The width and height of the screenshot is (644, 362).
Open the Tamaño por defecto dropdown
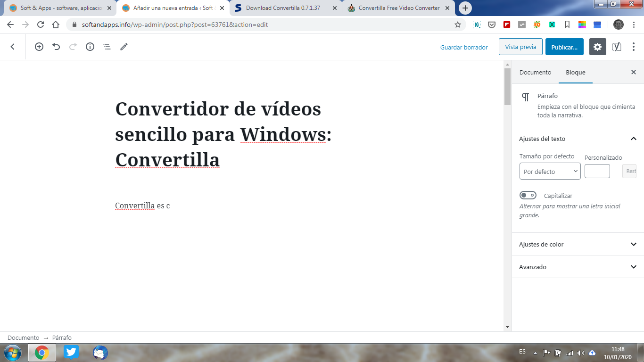pos(550,172)
